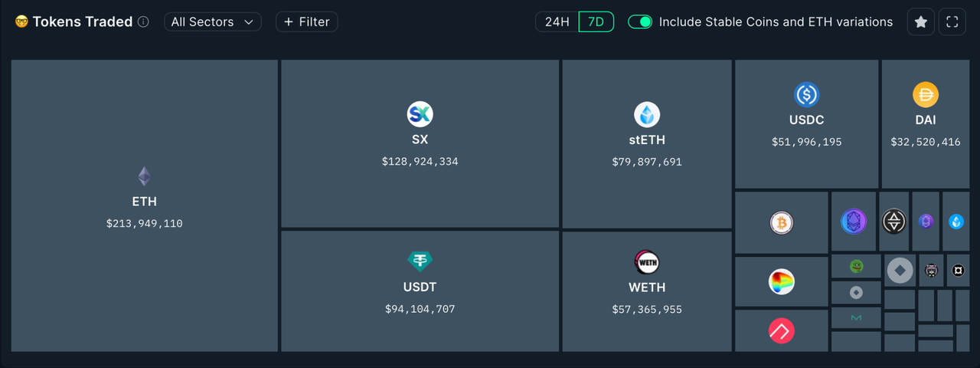Select the green Pepe frog icon
Screen dimensions: 980x368
point(856,266)
